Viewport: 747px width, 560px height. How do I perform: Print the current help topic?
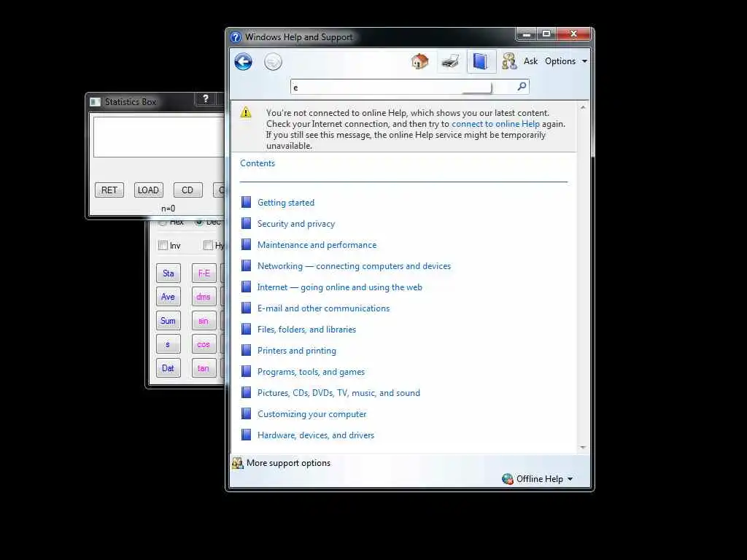449,61
